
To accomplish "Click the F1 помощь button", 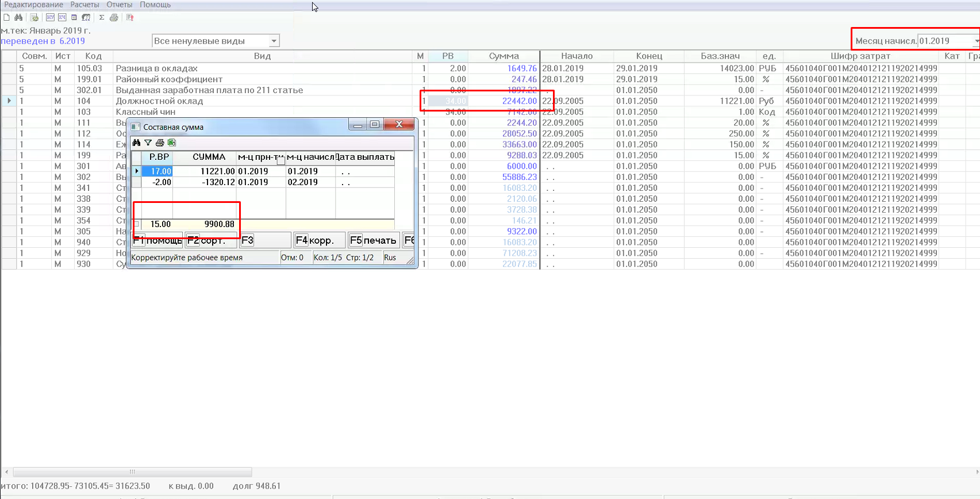I will point(157,240).
